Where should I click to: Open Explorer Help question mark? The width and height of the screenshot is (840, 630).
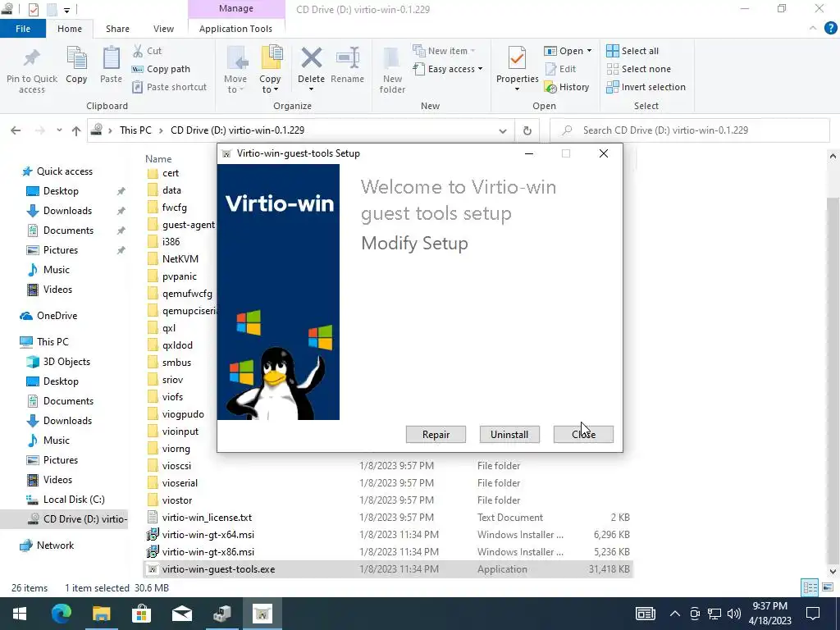click(x=830, y=28)
